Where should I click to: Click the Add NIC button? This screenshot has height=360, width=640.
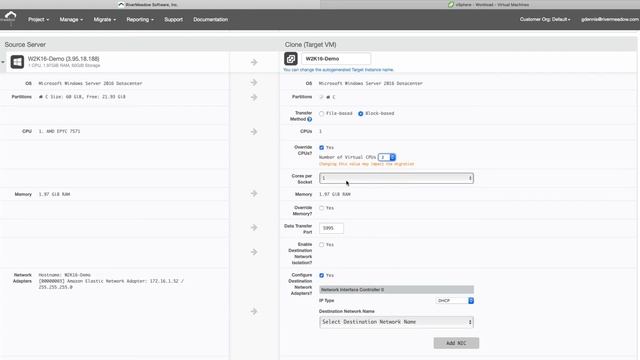point(456,343)
